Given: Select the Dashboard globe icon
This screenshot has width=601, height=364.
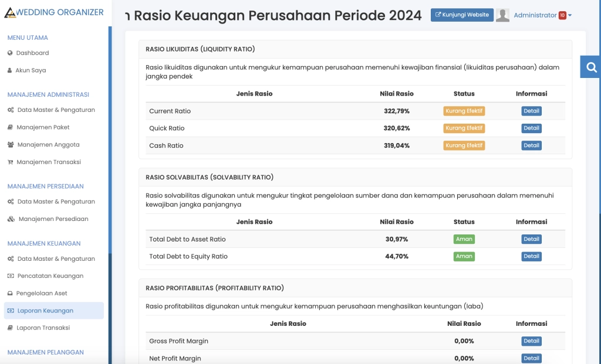Looking at the screenshot, I should pyautogui.click(x=11, y=53).
